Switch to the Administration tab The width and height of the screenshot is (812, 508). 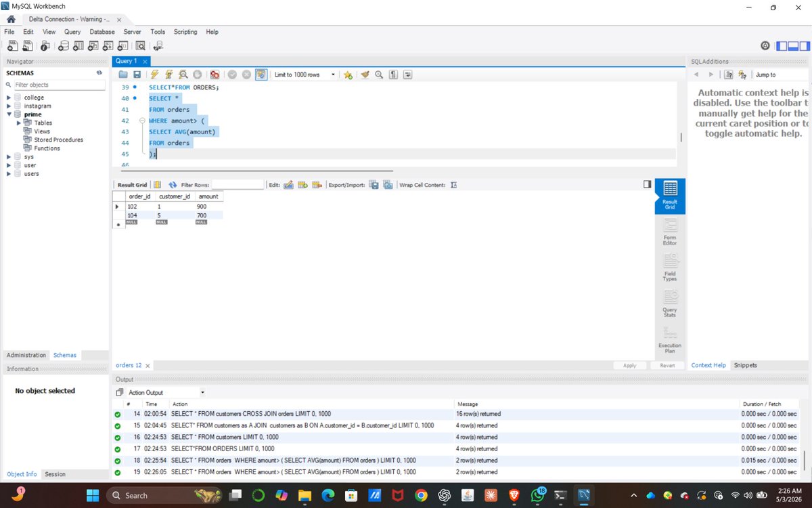point(26,355)
